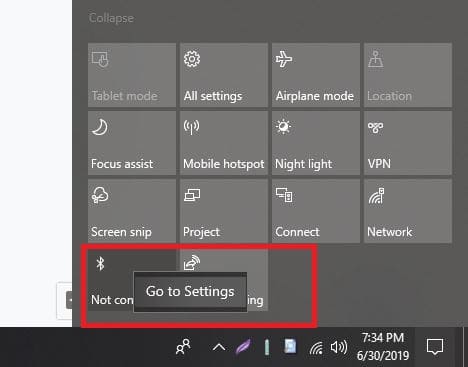Show hidden tray icons chevron
This screenshot has width=468, height=367.
[219, 348]
